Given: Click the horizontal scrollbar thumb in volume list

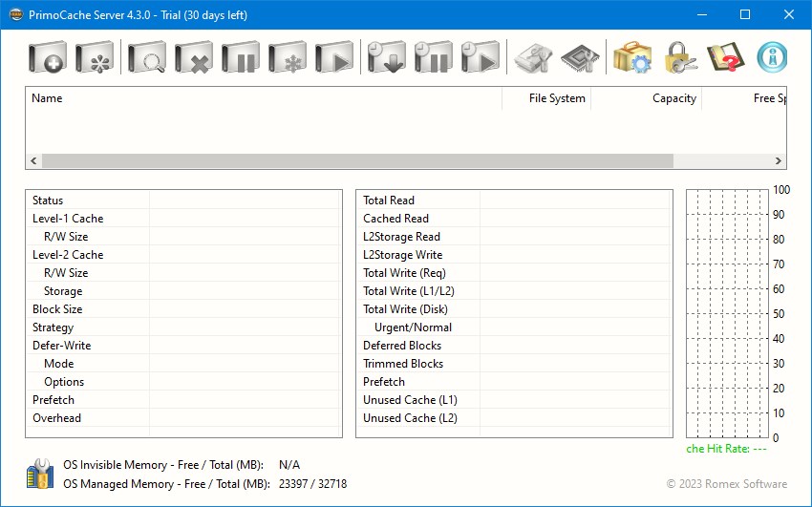Looking at the screenshot, I should tap(357, 161).
